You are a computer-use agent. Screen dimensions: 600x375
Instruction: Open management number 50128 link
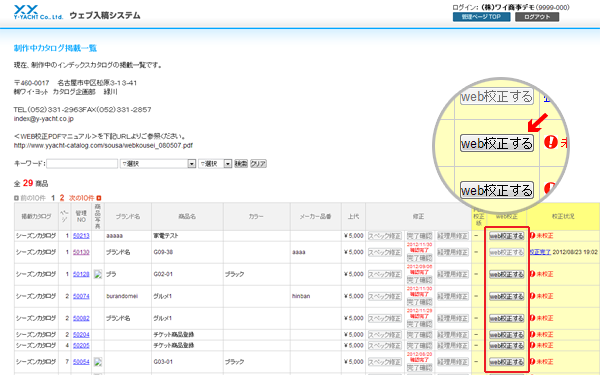click(81, 274)
